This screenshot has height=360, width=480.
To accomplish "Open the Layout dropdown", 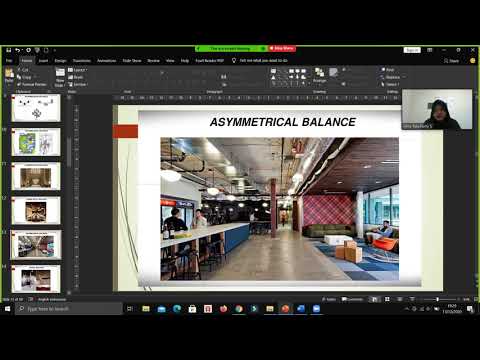I will click(77, 70).
